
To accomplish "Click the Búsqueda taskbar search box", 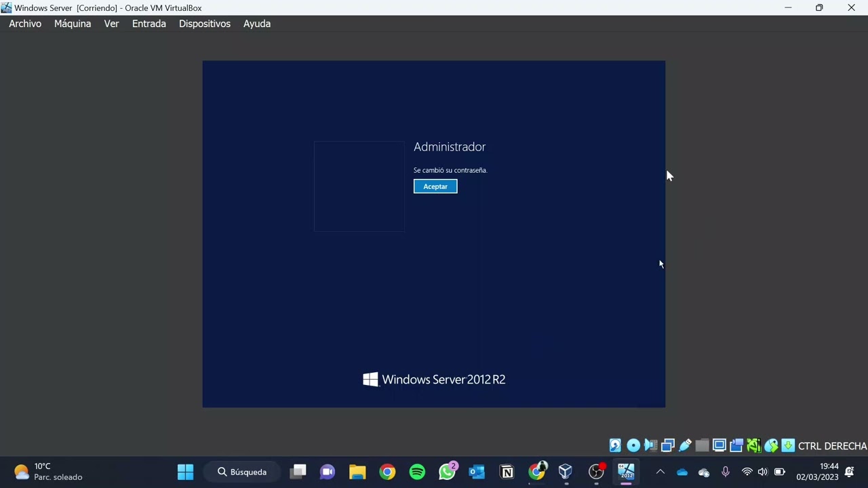I will click(x=242, y=472).
